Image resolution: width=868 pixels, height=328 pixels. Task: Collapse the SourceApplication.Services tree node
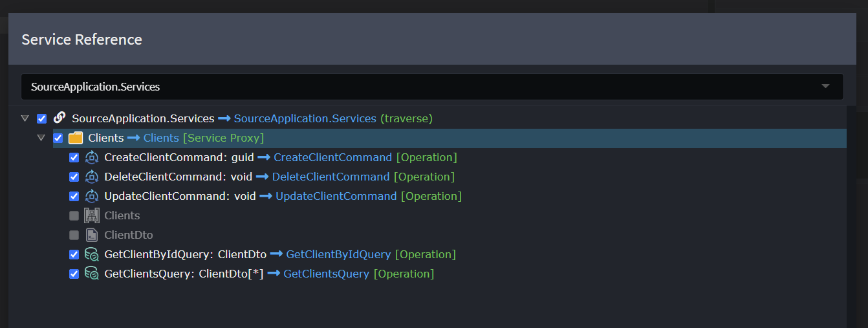pos(25,118)
